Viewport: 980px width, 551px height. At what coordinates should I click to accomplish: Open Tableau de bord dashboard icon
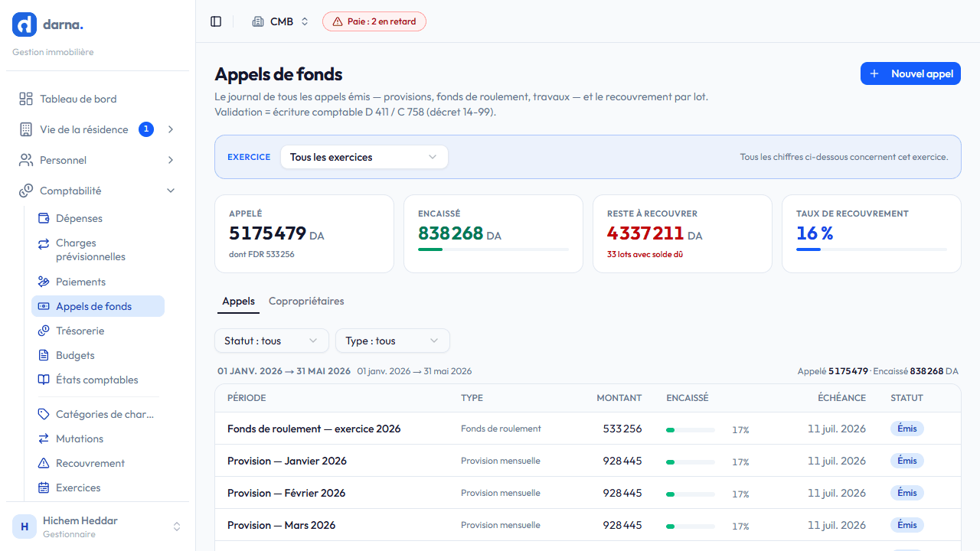point(26,99)
